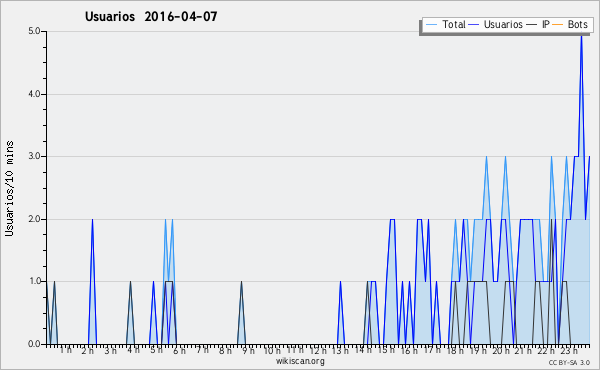Click the '17 h' x-axis label

[x=432, y=350]
